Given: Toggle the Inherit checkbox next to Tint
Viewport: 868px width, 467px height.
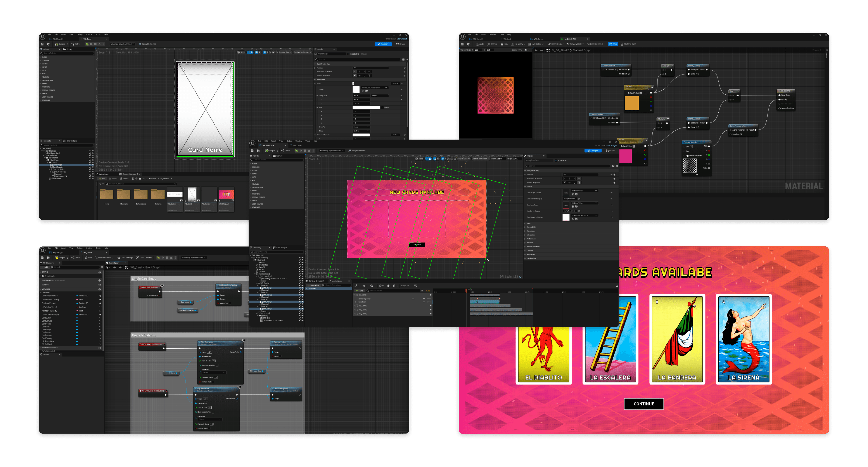Looking at the screenshot, I should tap(382, 107).
